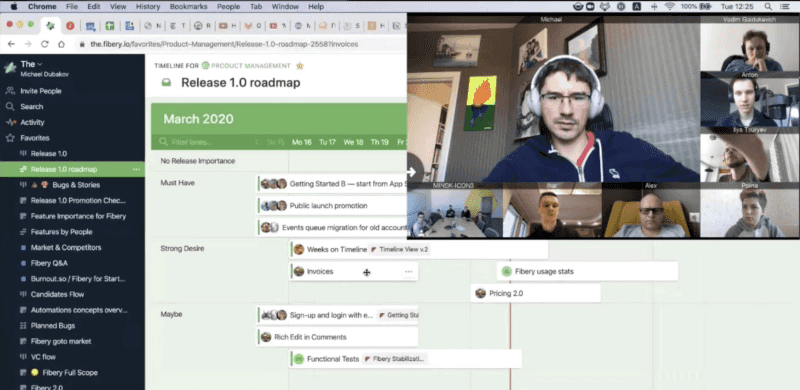Click the battery status icon
800x390 pixels.
pos(706,6)
